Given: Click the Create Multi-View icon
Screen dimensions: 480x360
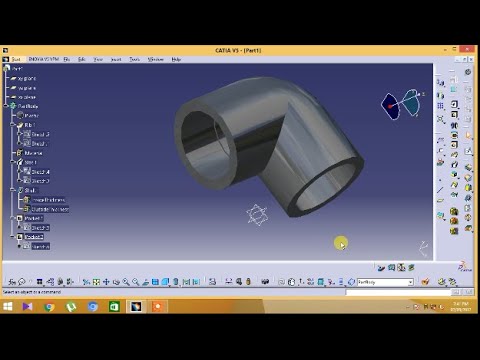Looking at the screenshot, I should (155, 282).
